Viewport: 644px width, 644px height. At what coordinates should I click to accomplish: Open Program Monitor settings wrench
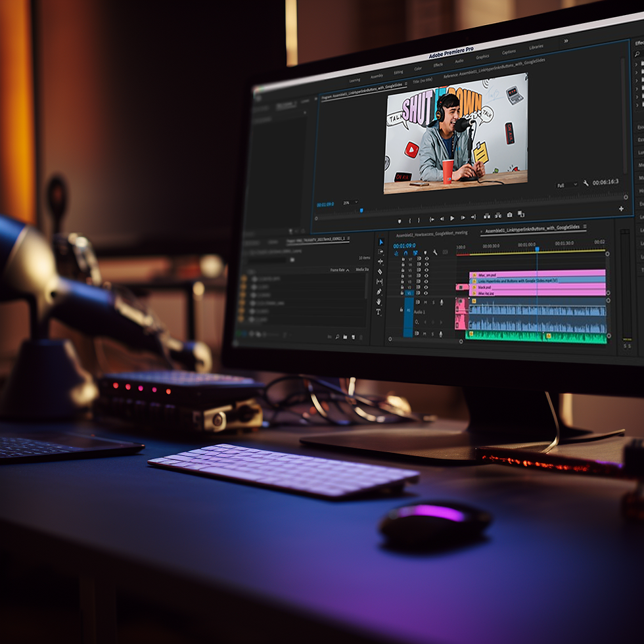tap(586, 183)
